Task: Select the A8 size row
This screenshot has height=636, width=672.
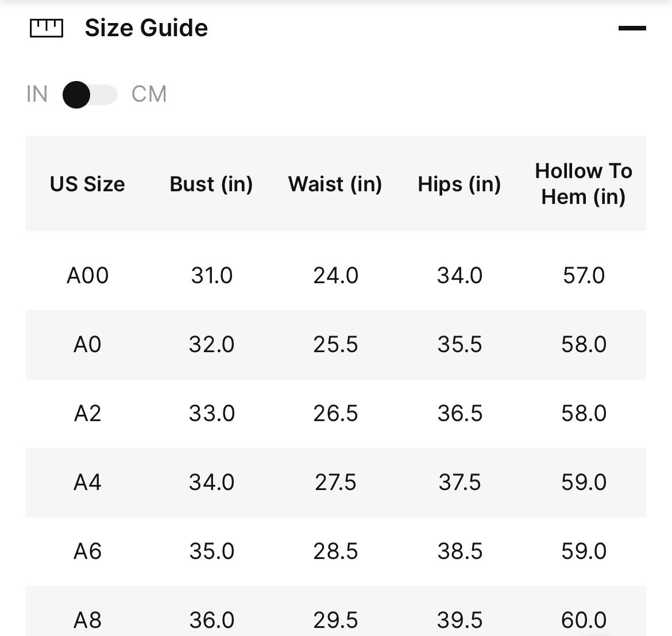Action: pyautogui.click(x=87, y=619)
